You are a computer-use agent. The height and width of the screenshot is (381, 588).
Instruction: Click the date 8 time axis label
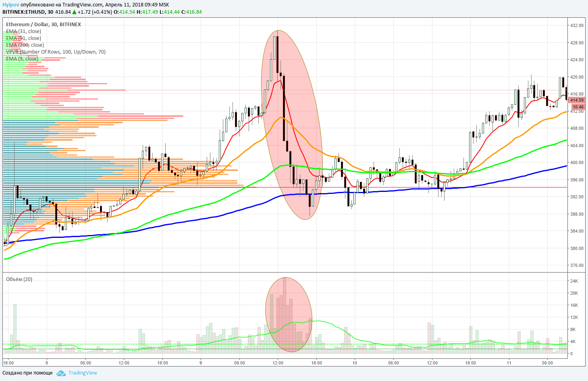(47, 363)
